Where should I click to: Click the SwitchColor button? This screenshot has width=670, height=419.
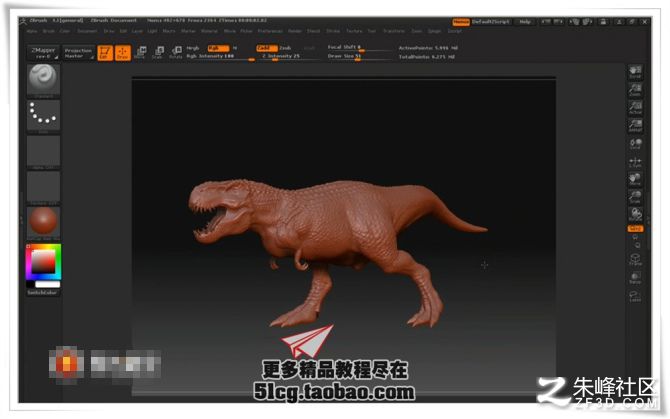coord(43,293)
